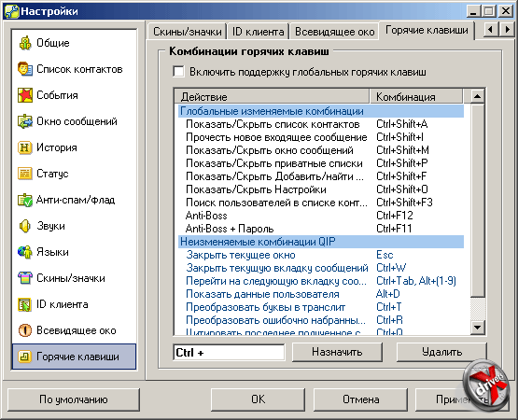Switch to the Всевидящее око tab

pos(334,32)
